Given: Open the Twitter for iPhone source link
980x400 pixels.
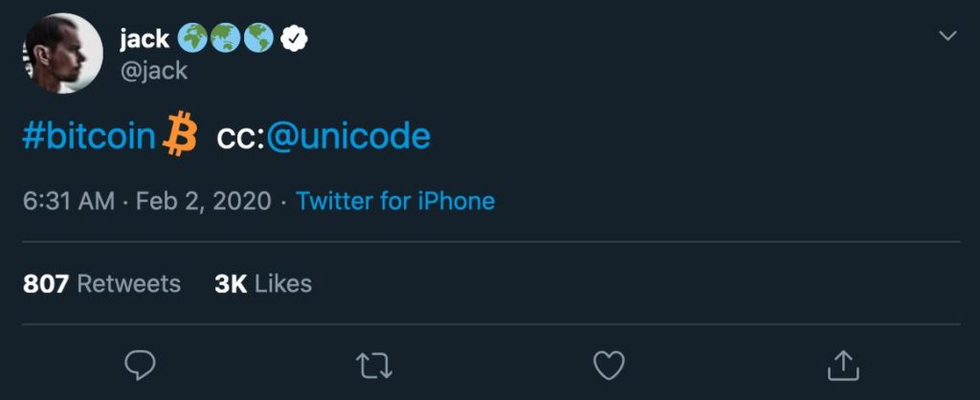Looking at the screenshot, I should pyautogui.click(x=395, y=202).
